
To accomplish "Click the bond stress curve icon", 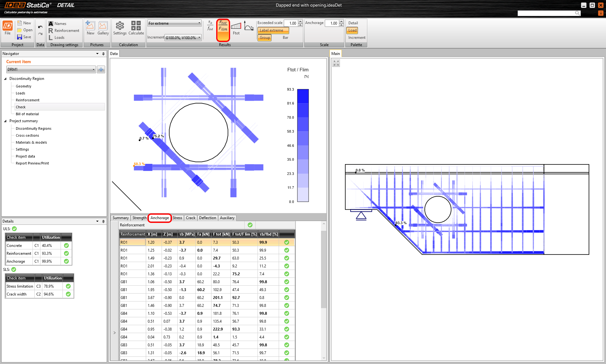I will tap(249, 27).
